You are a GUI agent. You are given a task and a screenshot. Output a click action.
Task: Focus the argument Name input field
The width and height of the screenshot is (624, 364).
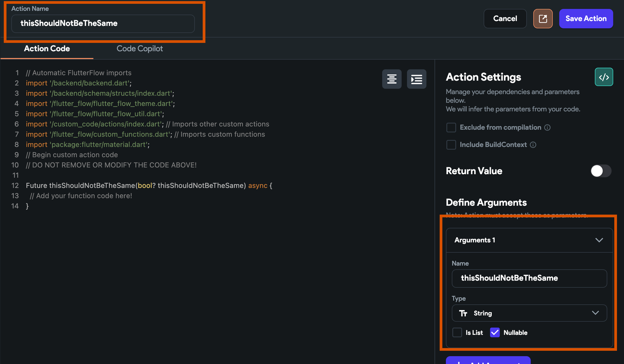click(x=529, y=278)
